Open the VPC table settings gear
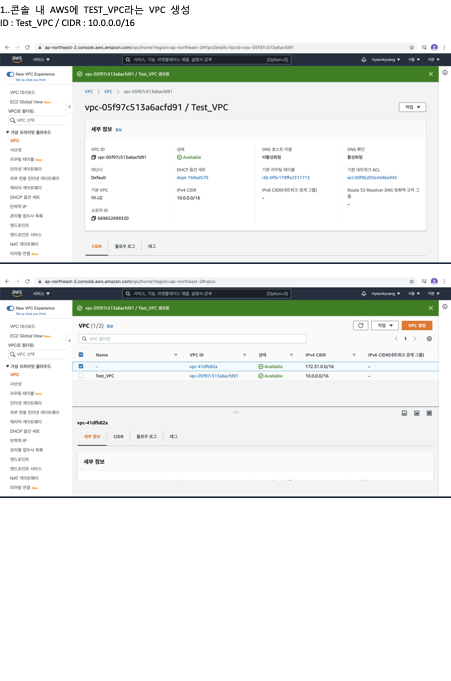This screenshot has width=451, height=681. pyautogui.click(x=429, y=338)
